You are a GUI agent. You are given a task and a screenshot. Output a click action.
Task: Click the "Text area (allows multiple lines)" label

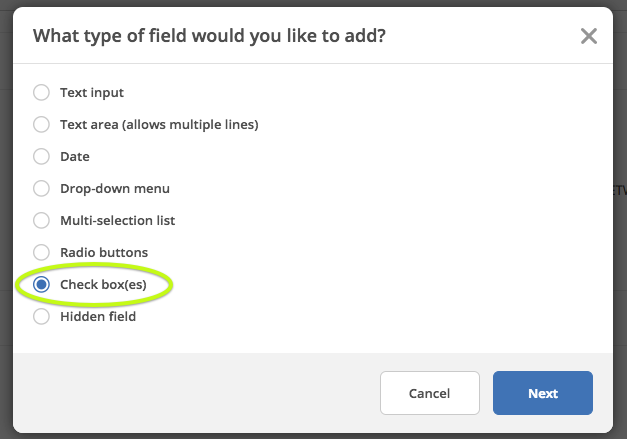[159, 125]
